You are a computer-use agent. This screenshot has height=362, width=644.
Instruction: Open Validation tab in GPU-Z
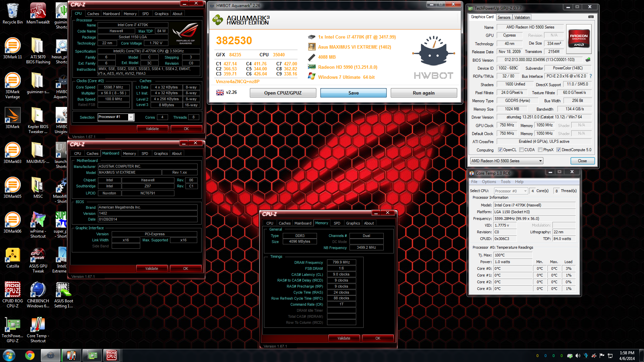click(x=522, y=17)
